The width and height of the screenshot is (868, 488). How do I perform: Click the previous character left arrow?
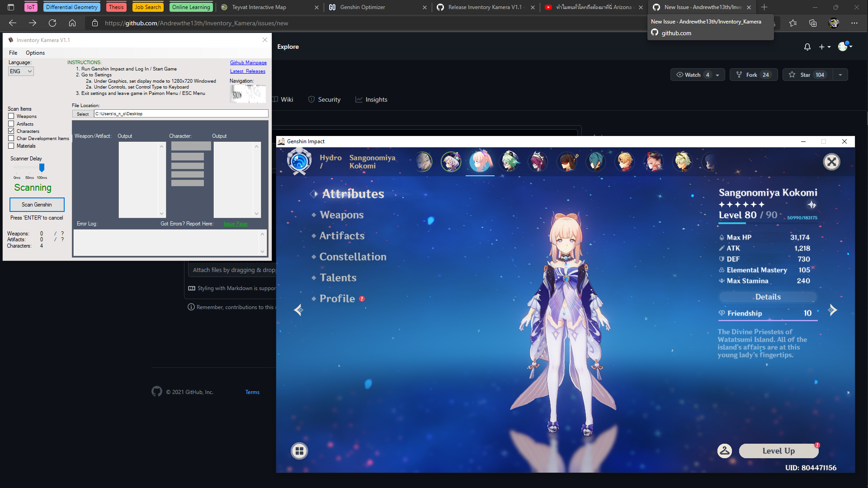(298, 310)
